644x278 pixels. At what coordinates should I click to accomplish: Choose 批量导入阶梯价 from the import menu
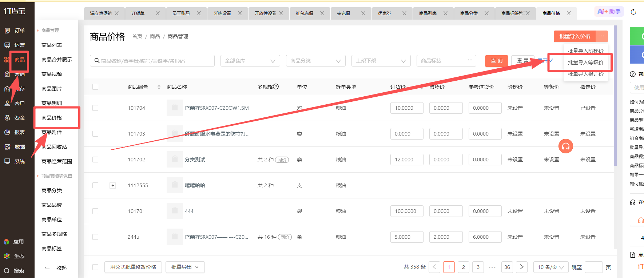click(585, 51)
